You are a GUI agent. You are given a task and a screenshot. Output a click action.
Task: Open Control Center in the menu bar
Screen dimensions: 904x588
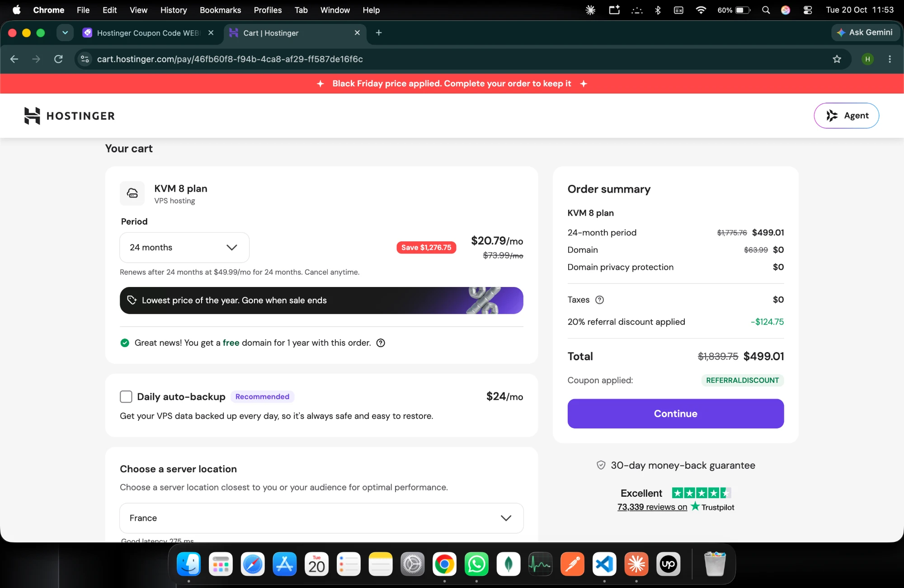pos(808,10)
